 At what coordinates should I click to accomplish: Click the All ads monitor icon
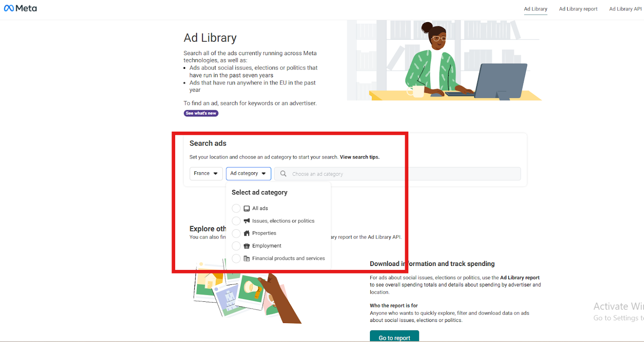247,208
